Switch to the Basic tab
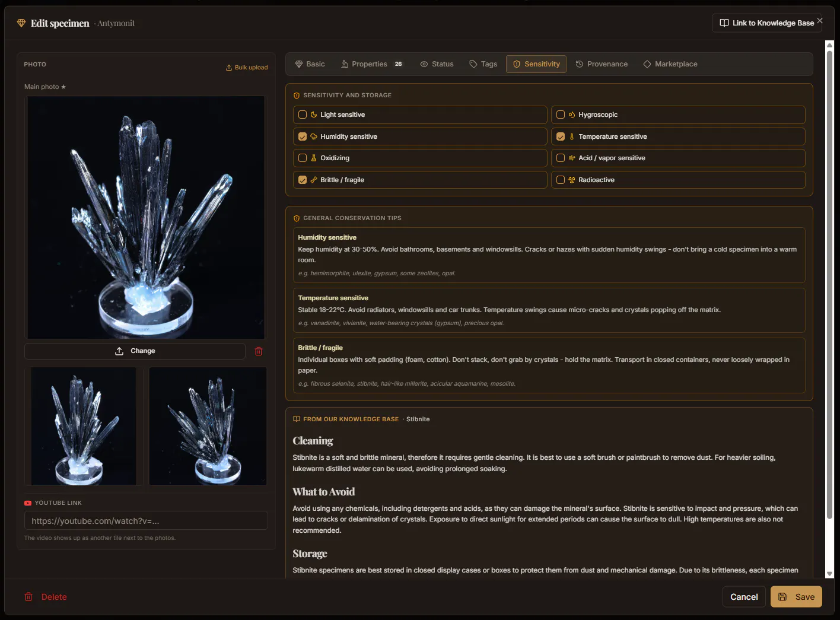The height and width of the screenshot is (620, 840). point(310,64)
